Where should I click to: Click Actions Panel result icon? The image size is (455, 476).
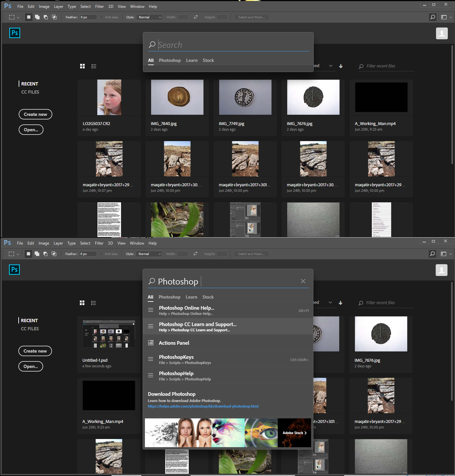(x=151, y=343)
